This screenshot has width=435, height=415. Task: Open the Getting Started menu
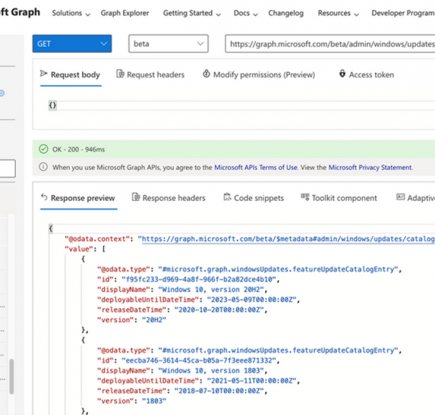coord(192,13)
